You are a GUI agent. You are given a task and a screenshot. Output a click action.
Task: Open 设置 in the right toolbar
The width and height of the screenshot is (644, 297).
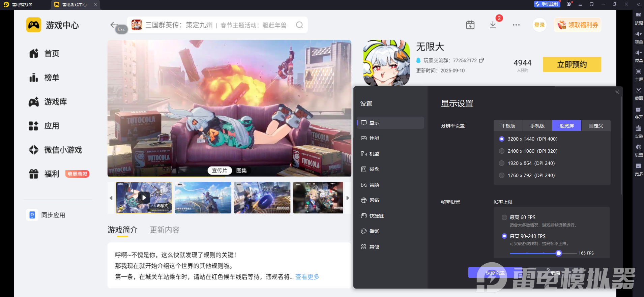pyautogui.click(x=639, y=150)
